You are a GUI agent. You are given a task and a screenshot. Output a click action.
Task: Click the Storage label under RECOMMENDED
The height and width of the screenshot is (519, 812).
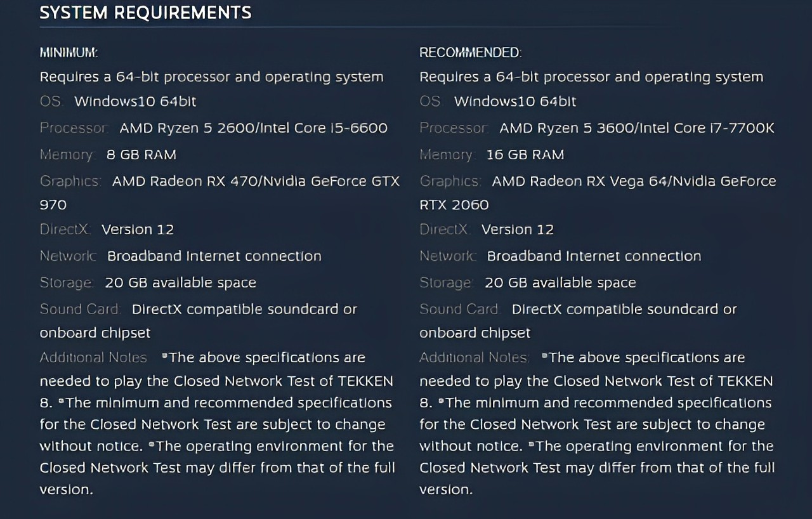(445, 283)
